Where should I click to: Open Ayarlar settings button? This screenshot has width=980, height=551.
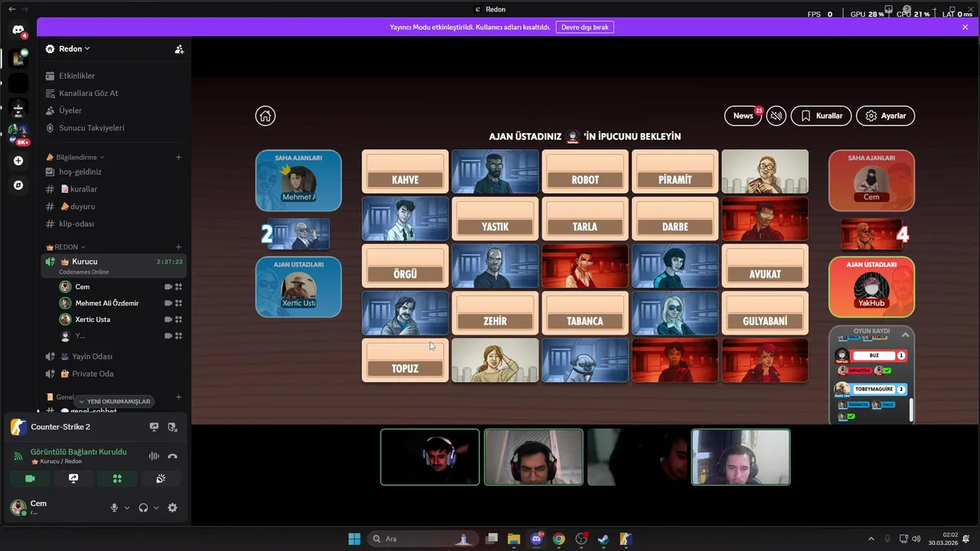coord(885,116)
